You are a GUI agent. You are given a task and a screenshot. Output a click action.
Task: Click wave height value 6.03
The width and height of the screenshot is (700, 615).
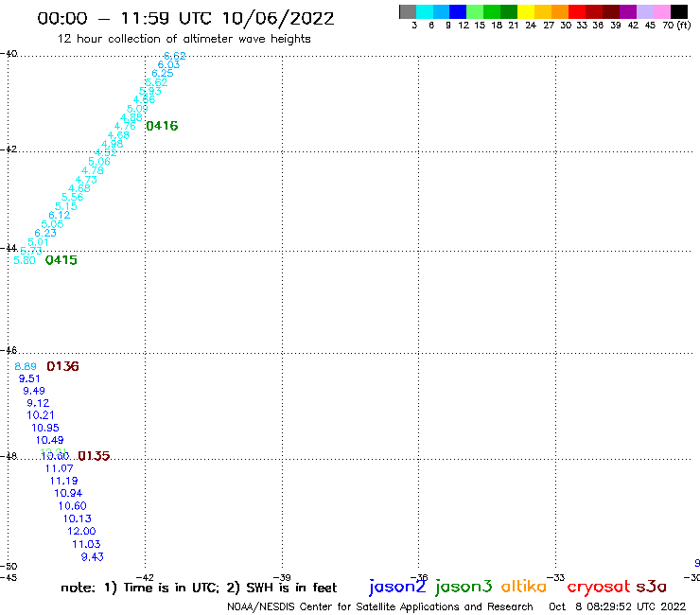[168, 64]
